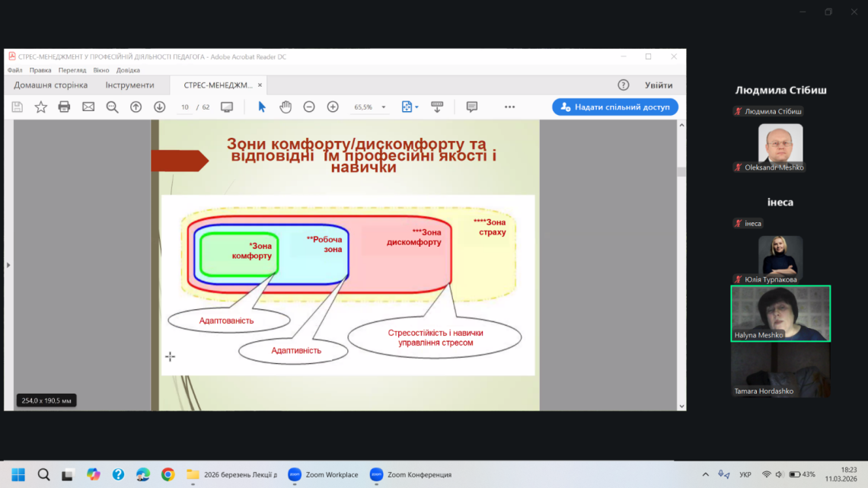The width and height of the screenshot is (868, 488).
Task: Go to previous page arrow icon
Action: [x=136, y=107]
